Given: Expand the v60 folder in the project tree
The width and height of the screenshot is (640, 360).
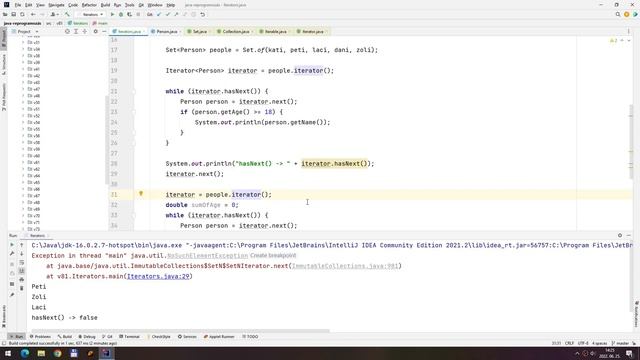Looking at the screenshot, I should click(x=23, y=156).
